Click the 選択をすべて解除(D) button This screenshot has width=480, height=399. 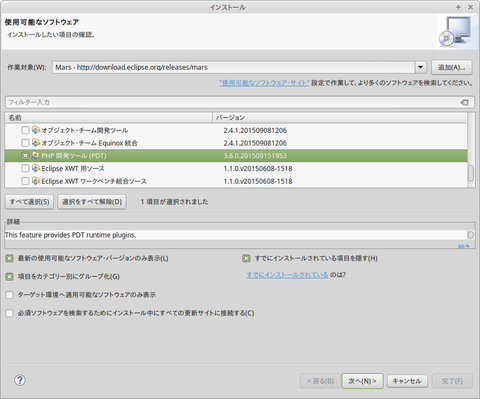92,202
